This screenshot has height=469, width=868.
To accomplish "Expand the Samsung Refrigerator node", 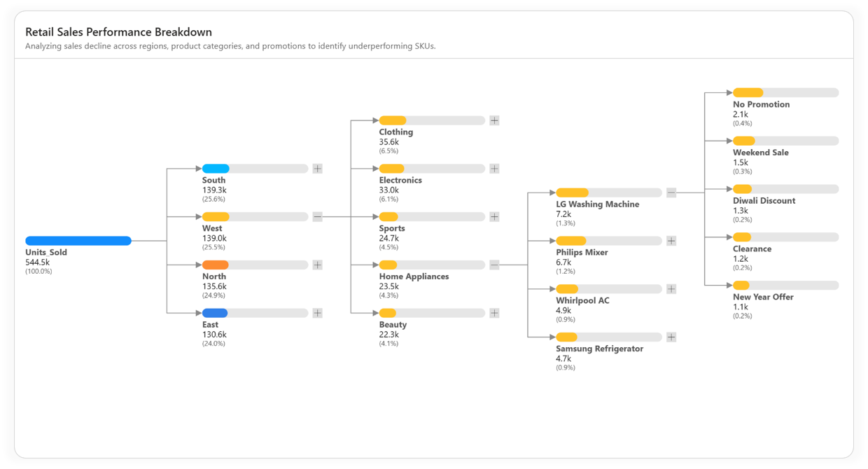I will [x=671, y=337].
